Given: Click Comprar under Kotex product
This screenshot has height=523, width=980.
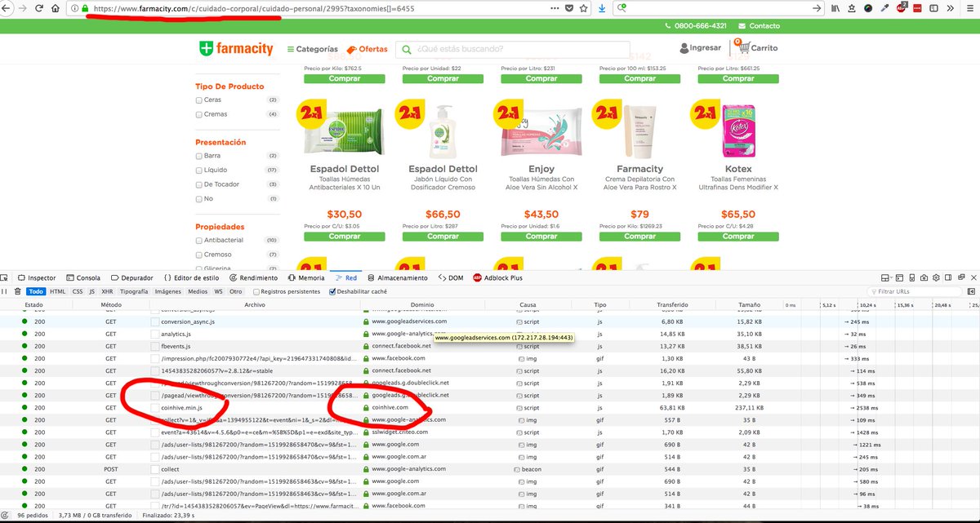Looking at the screenshot, I should (x=738, y=237).
